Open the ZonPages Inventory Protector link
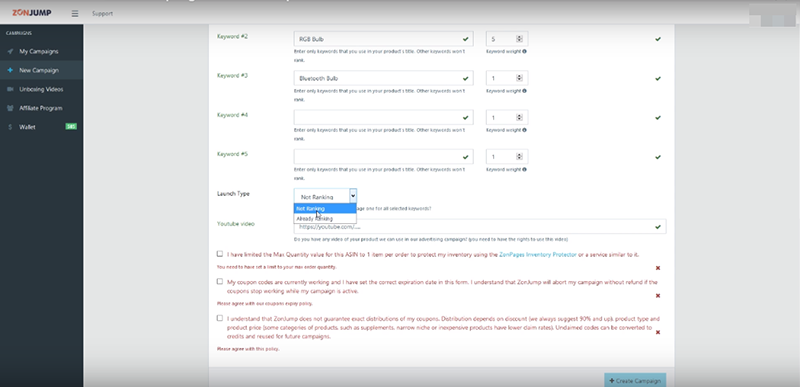This screenshot has width=800, height=387. click(x=538, y=254)
